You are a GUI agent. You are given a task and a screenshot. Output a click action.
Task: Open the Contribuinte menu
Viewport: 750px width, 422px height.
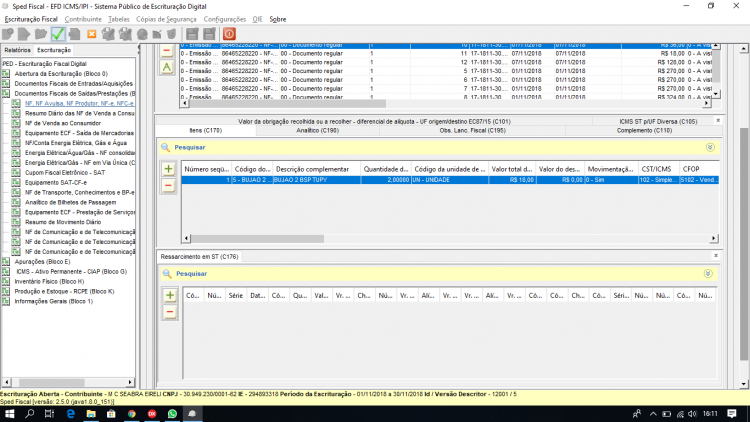click(83, 19)
